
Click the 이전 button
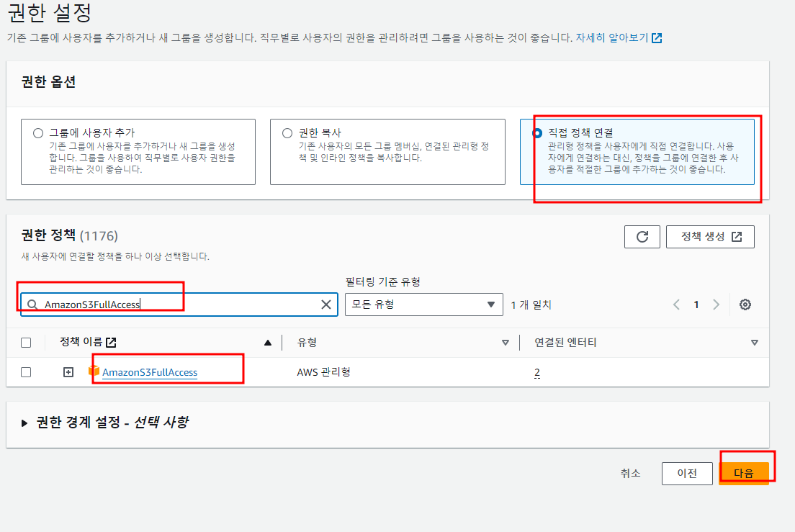687,473
